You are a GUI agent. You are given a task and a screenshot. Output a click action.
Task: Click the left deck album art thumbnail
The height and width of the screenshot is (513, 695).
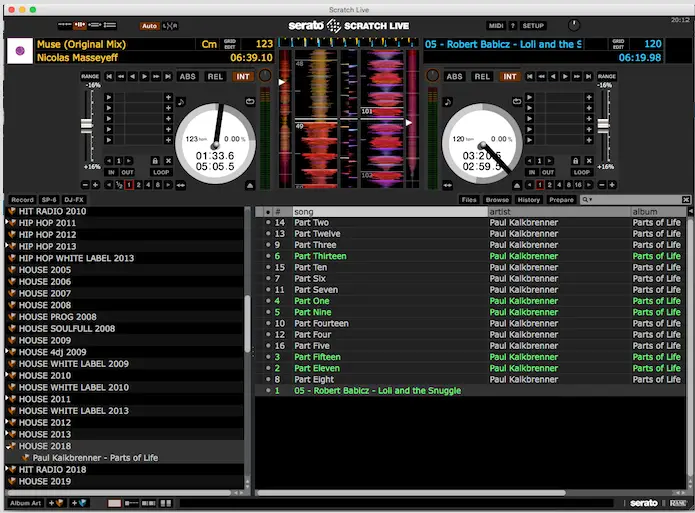[20, 51]
